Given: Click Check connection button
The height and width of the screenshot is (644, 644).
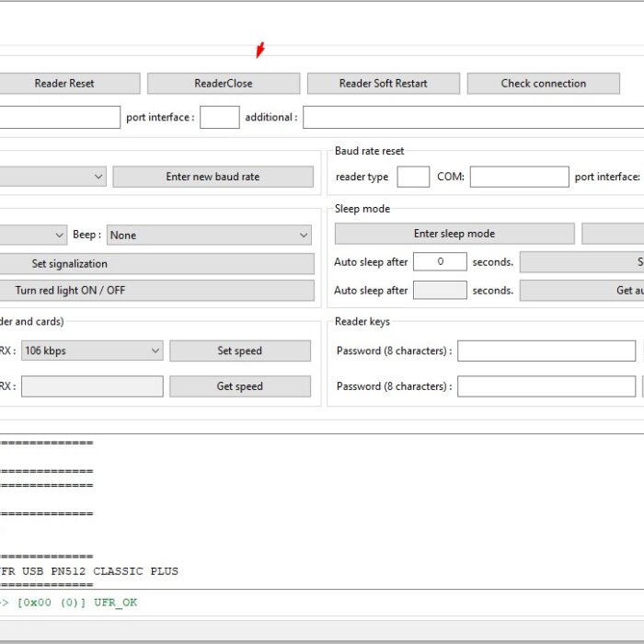Looking at the screenshot, I should (x=544, y=84).
